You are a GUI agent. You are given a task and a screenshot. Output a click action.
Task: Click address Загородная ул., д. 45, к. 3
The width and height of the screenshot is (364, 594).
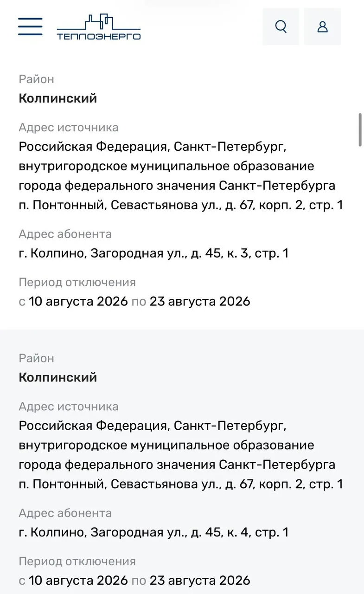(153, 253)
